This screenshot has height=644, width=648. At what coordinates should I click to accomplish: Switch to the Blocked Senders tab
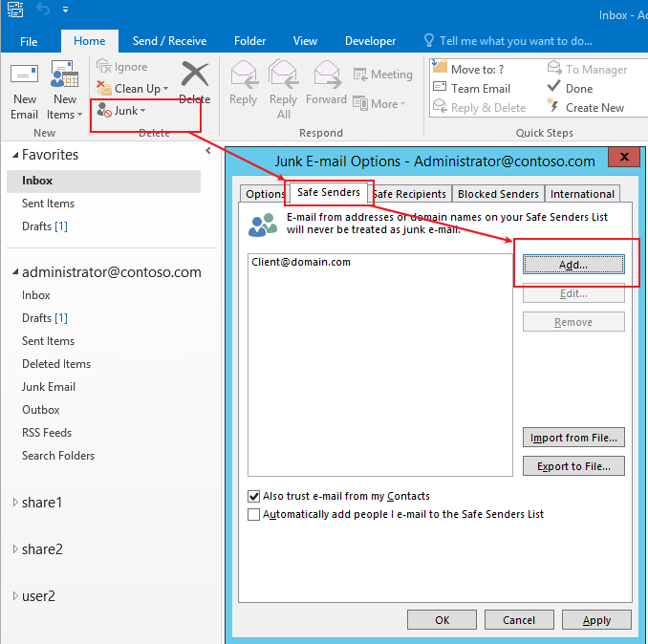point(498,194)
